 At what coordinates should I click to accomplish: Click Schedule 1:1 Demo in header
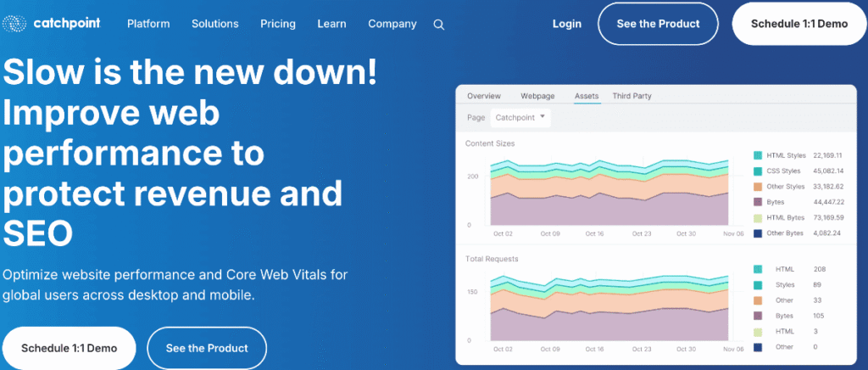799,24
